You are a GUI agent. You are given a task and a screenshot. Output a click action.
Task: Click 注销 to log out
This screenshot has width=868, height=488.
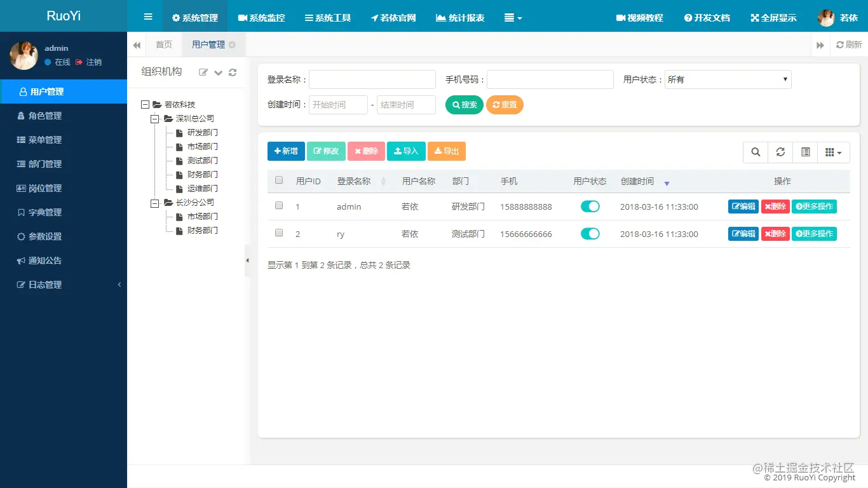[89, 62]
